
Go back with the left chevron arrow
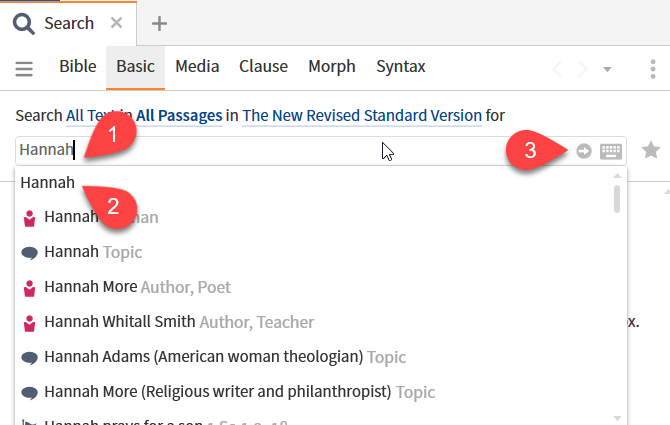pos(557,69)
